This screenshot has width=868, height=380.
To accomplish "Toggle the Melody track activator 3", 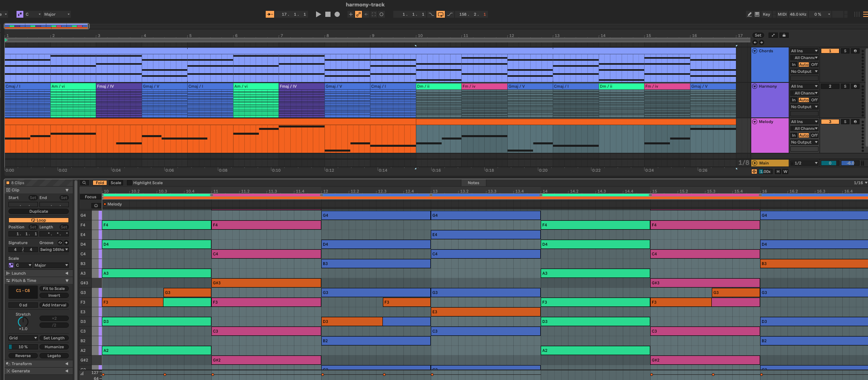I will [x=830, y=122].
